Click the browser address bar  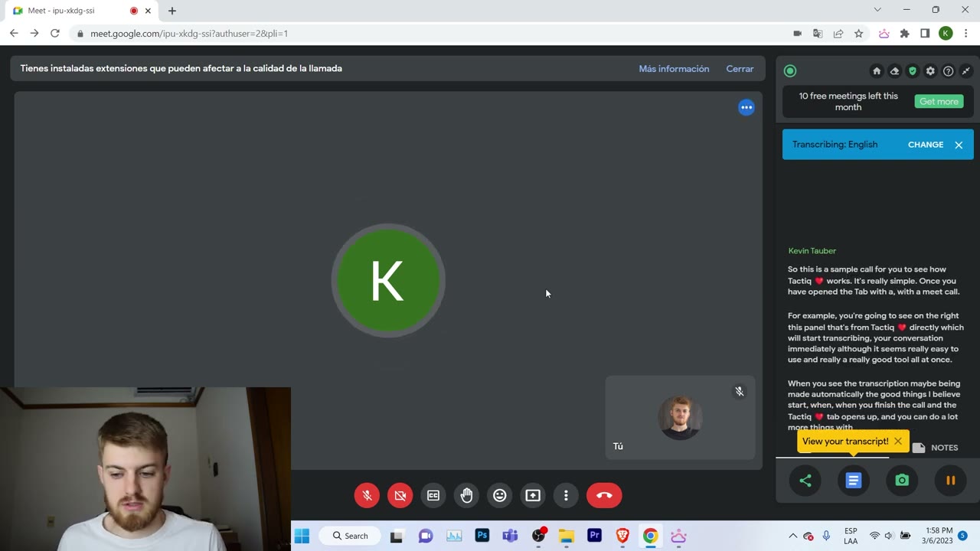(x=429, y=34)
